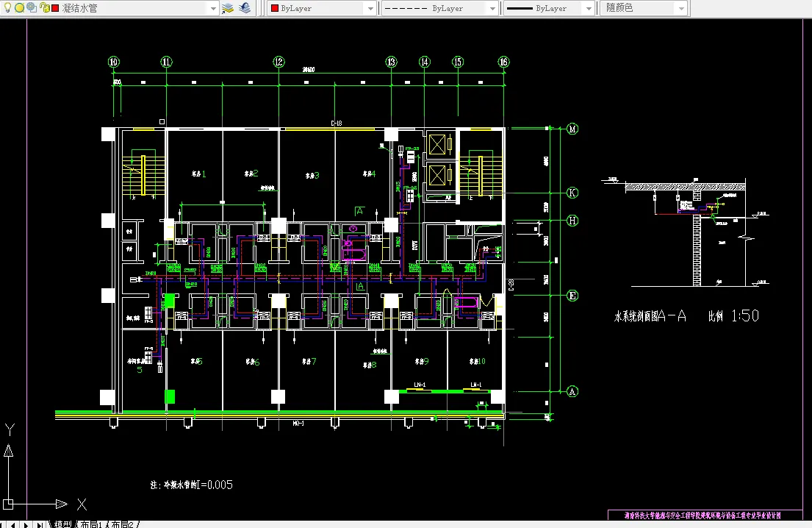This screenshot has width=812, height=528.
Task: Select axis bubble H on right
Action: (x=572, y=221)
